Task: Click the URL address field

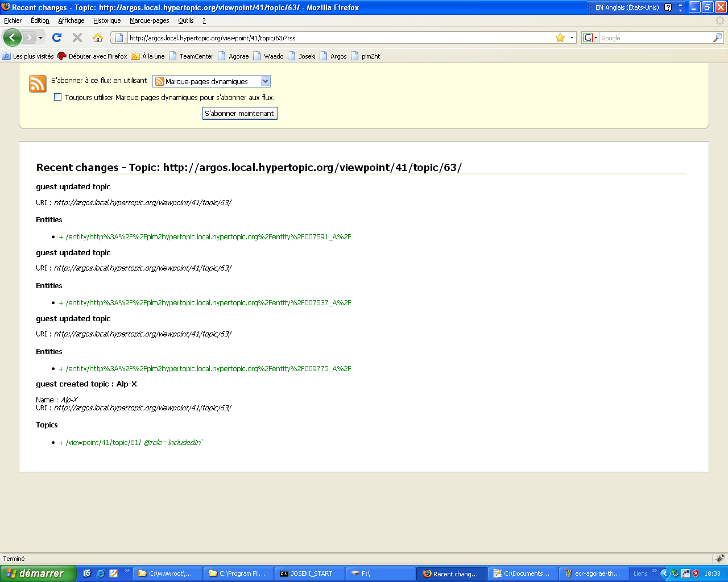Action: [340, 38]
